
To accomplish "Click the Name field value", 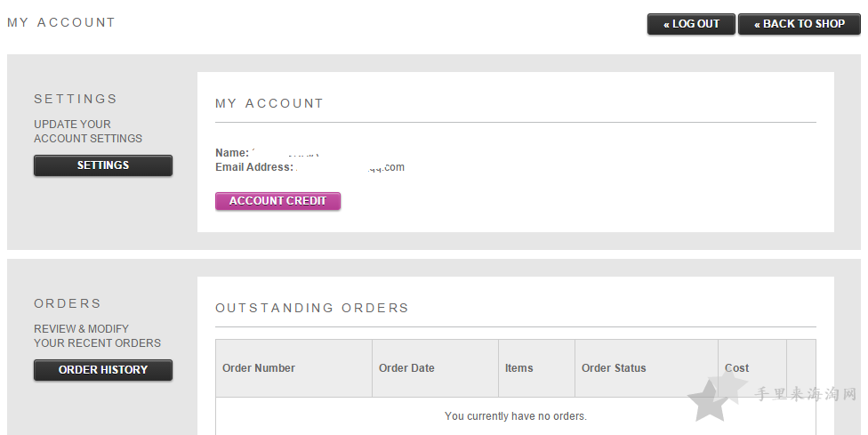I will (x=285, y=153).
